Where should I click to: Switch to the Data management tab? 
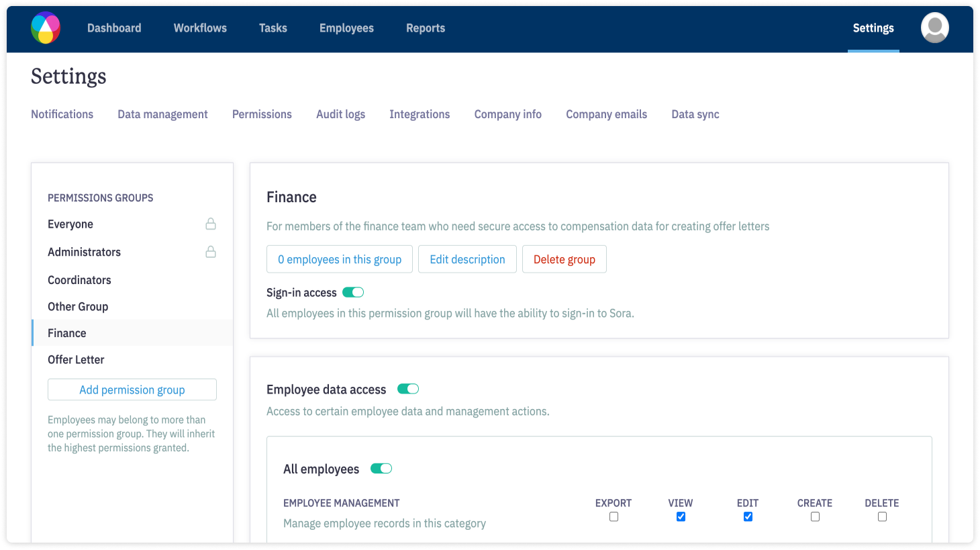click(162, 114)
